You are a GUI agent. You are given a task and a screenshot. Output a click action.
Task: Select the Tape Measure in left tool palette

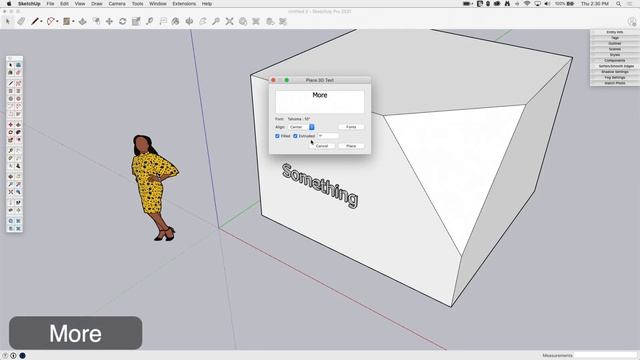(x=11, y=151)
